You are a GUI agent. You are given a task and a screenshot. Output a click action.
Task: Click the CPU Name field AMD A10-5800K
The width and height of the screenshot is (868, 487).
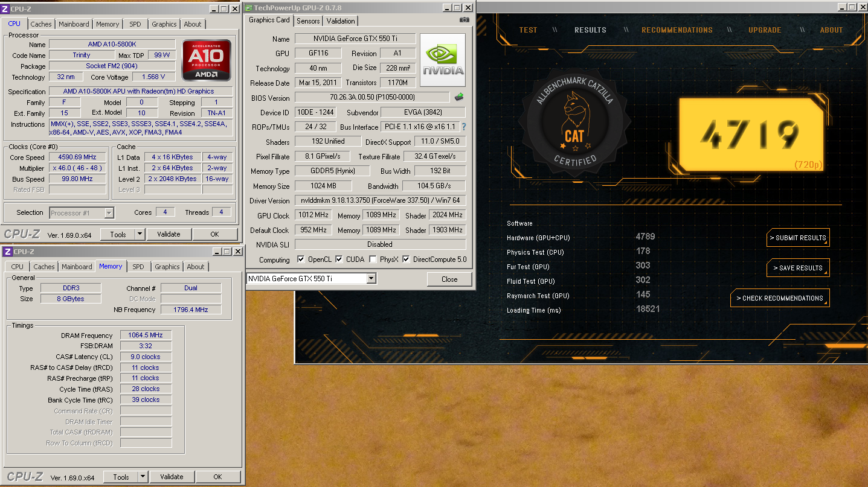click(x=112, y=44)
